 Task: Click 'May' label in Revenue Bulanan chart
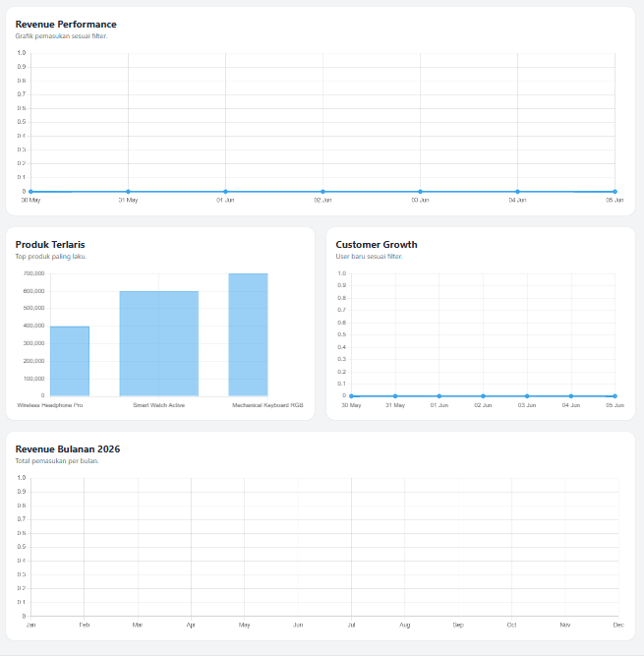(245, 626)
